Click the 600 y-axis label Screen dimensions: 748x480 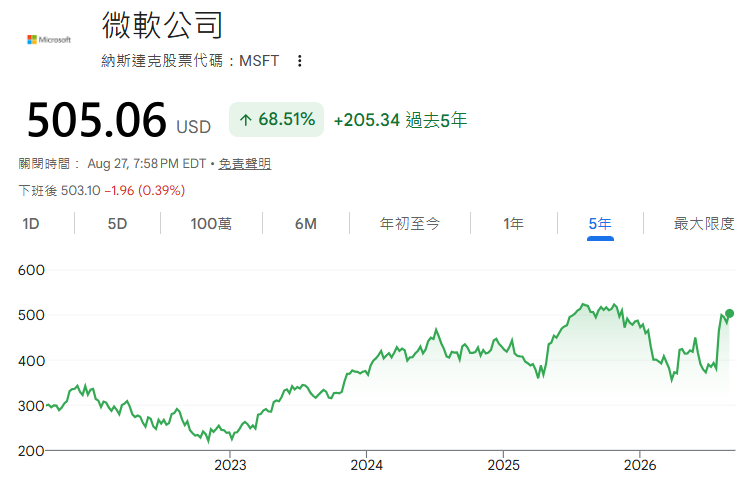(x=31, y=270)
